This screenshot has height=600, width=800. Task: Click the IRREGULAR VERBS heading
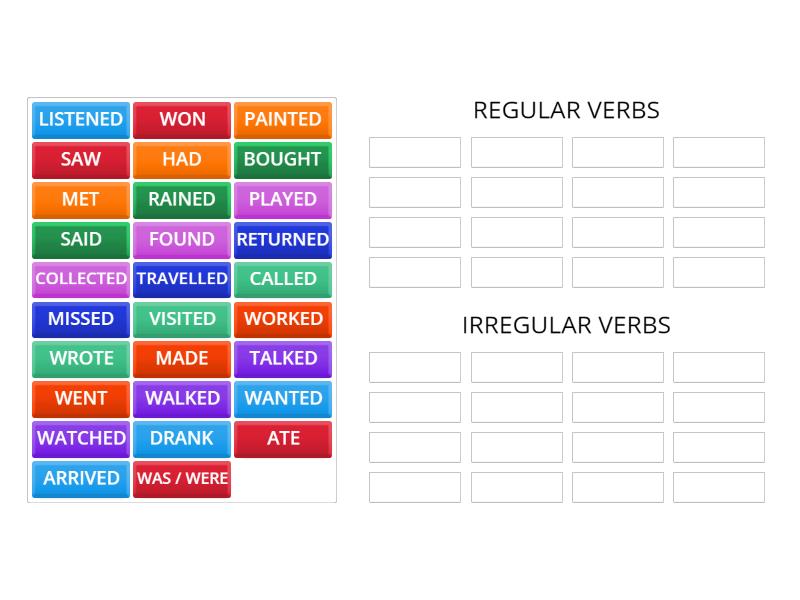tap(566, 325)
